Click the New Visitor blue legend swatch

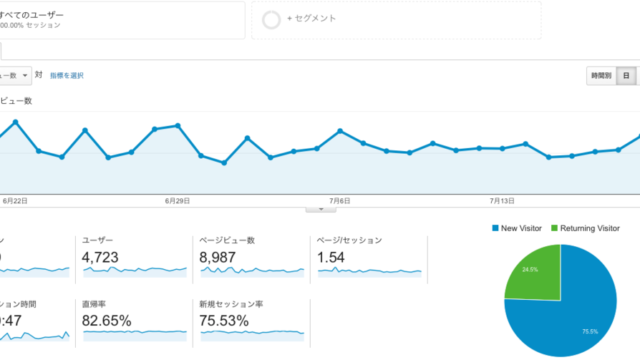(x=495, y=228)
